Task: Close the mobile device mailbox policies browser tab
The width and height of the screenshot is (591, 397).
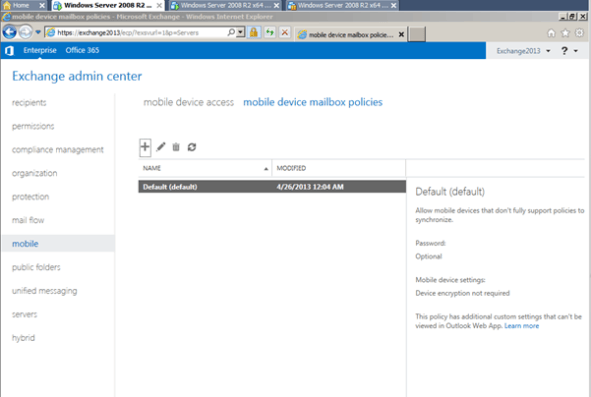Action: pos(401,34)
